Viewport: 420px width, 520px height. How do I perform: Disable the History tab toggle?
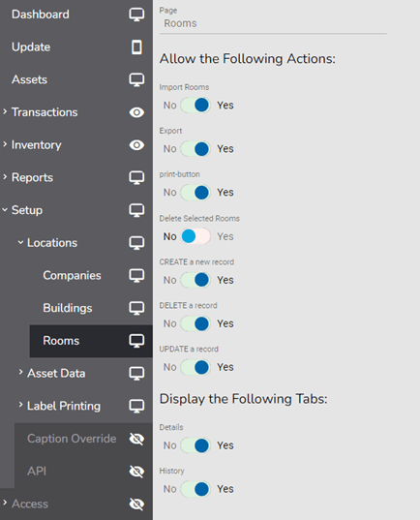tap(195, 489)
